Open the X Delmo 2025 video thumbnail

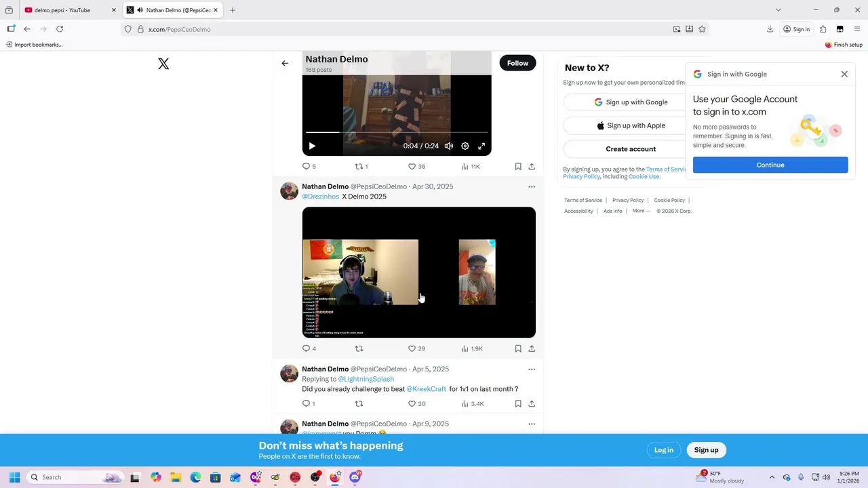click(419, 272)
